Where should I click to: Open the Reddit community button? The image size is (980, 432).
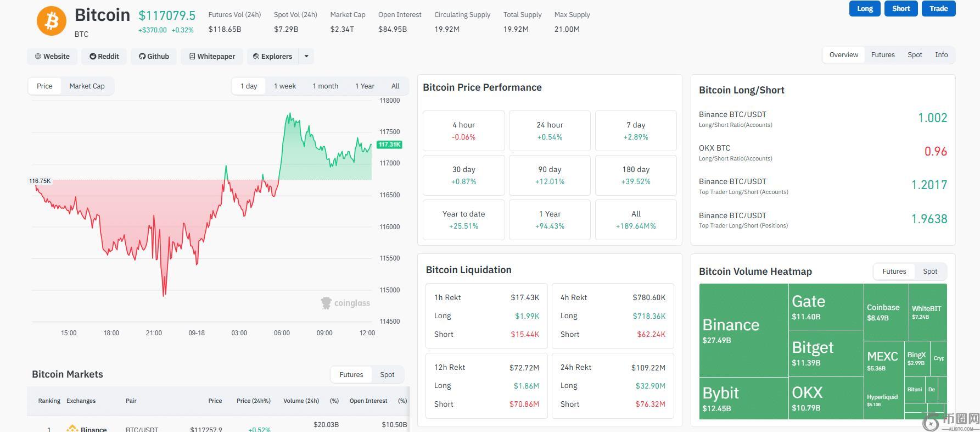click(104, 56)
